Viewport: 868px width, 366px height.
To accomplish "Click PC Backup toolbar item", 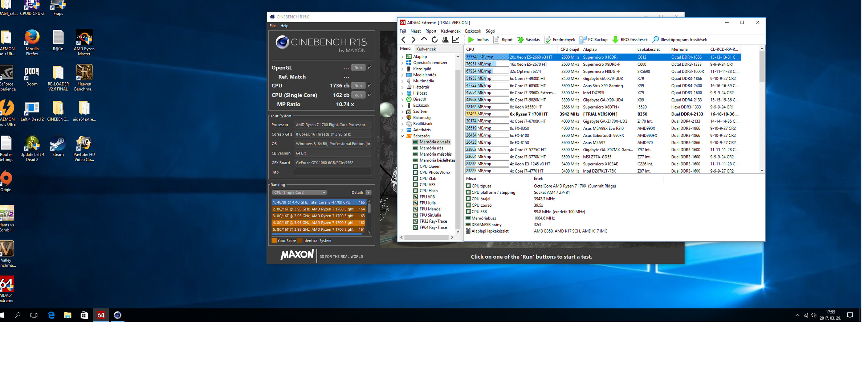I will (593, 40).
